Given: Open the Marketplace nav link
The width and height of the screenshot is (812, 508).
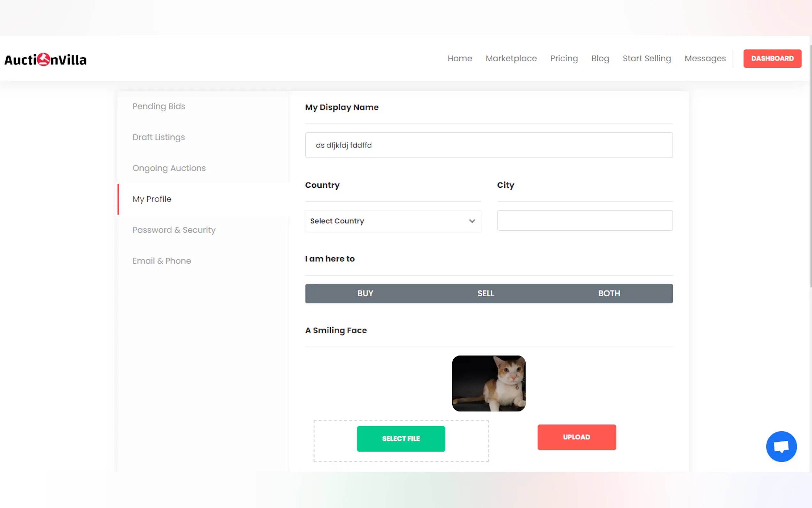Looking at the screenshot, I should [511, 59].
